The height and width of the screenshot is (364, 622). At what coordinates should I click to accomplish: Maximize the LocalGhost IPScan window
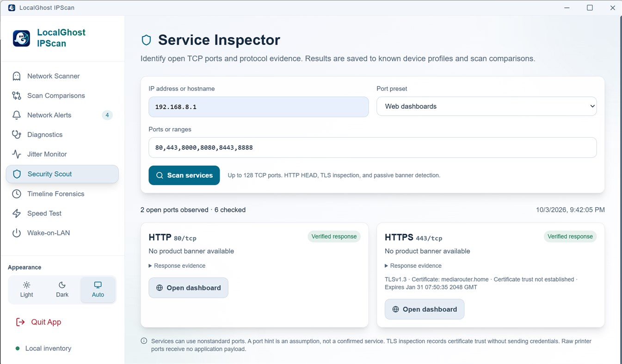(x=590, y=7)
